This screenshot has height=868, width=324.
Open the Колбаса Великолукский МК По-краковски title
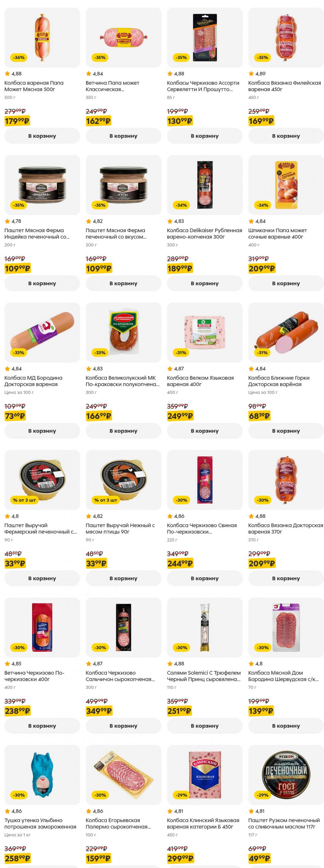(x=122, y=381)
